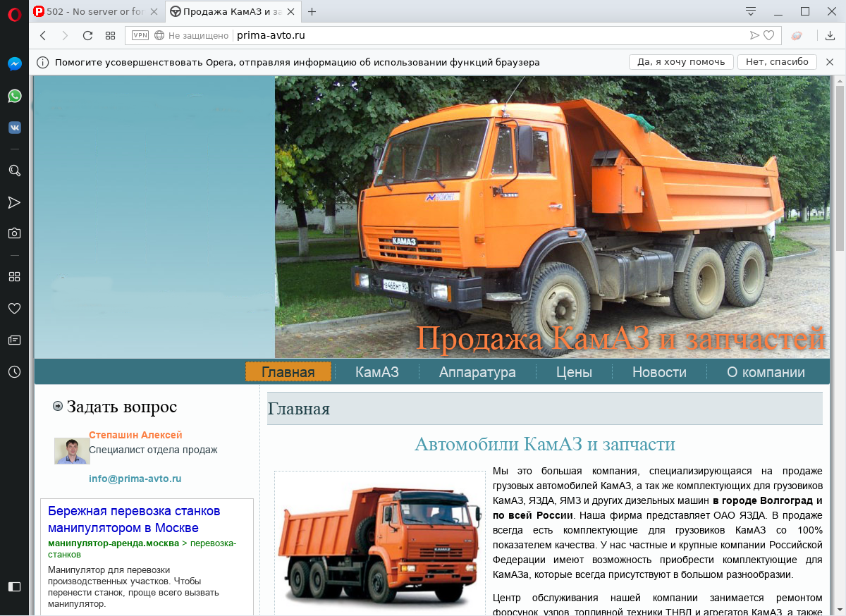Open Speed Dial grid icon in sidebar
This screenshot has width=846, height=616.
(x=14, y=276)
